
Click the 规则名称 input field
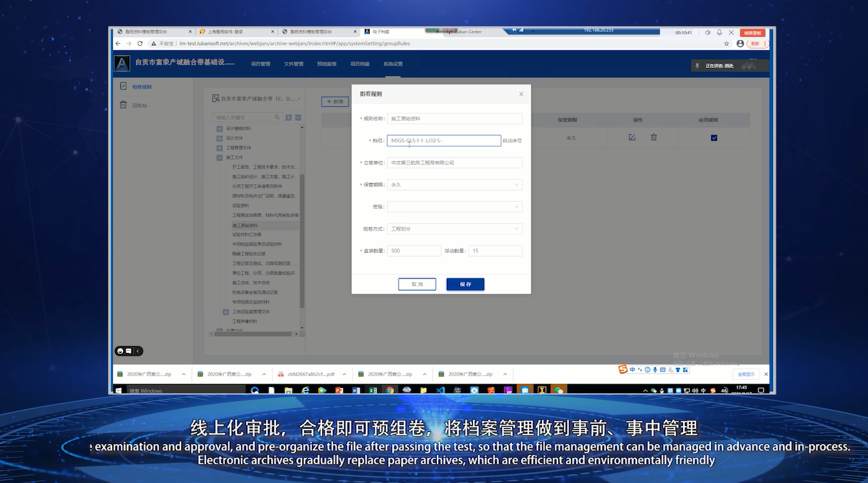(x=455, y=119)
